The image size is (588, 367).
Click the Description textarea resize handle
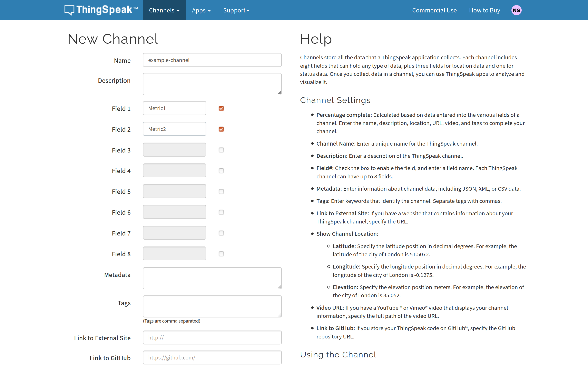pyautogui.click(x=280, y=93)
